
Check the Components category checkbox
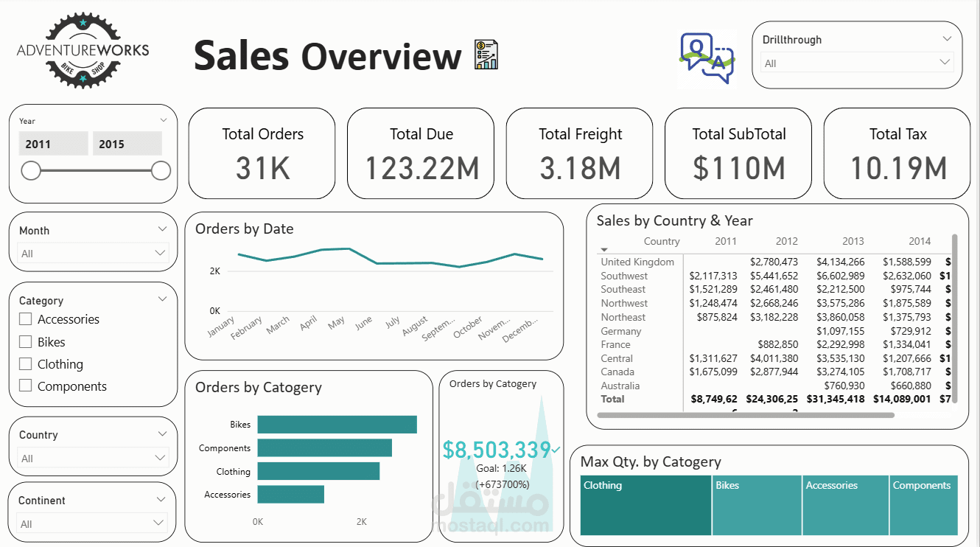click(26, 386)
